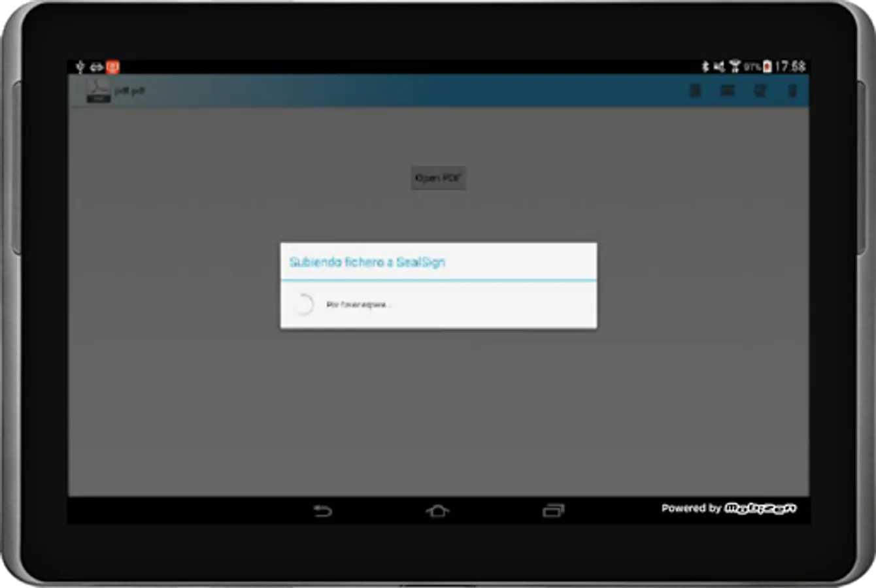Open the overflow menu in the action bar
876x588 pixels.
[x=792, y=91]
